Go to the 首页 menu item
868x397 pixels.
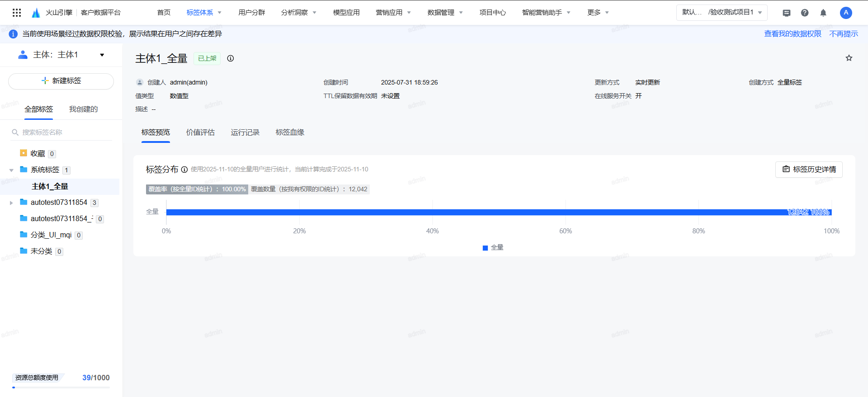[164, 13]
